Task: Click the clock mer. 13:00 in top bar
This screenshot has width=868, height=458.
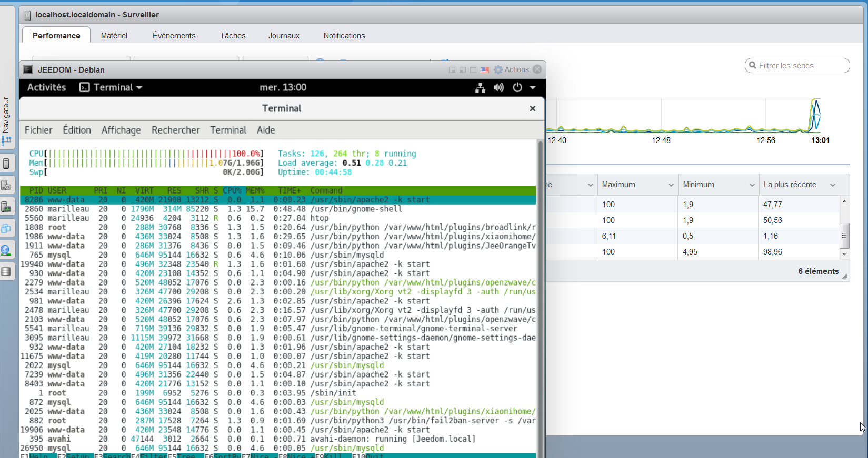Action: coord(283,87)
